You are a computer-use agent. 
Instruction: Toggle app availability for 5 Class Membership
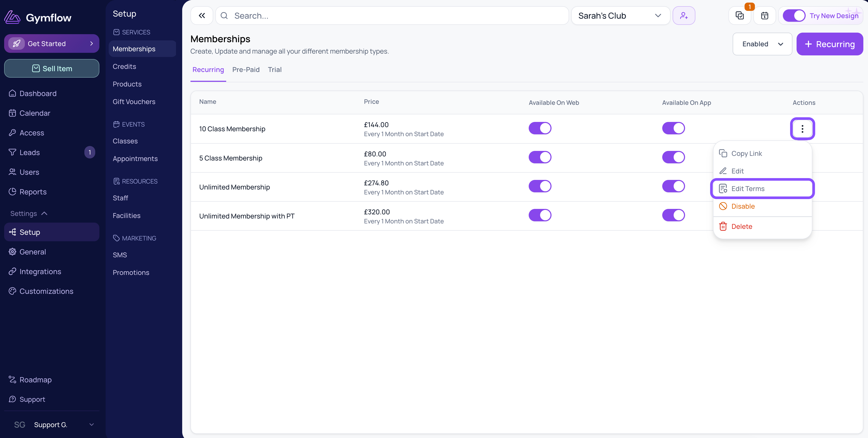pyautogui.click(x=673, y=157)
